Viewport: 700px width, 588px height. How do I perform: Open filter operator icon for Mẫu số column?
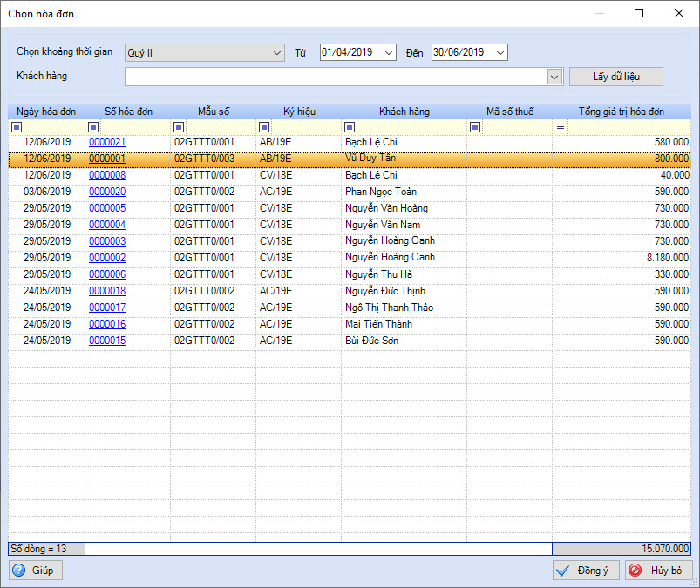tap(179, 127)
